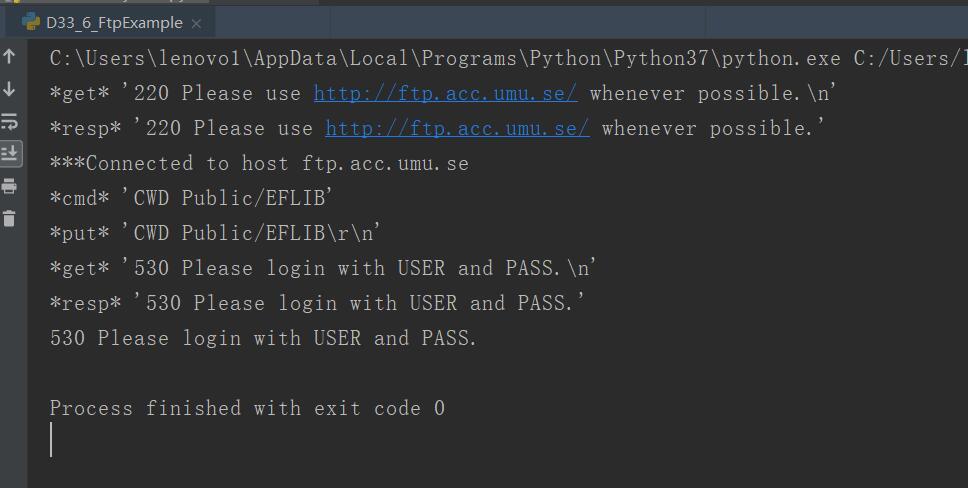
Task: Click the *cmd* 'CWD Public/EFLIB' line
Action: tap(191, 198)
